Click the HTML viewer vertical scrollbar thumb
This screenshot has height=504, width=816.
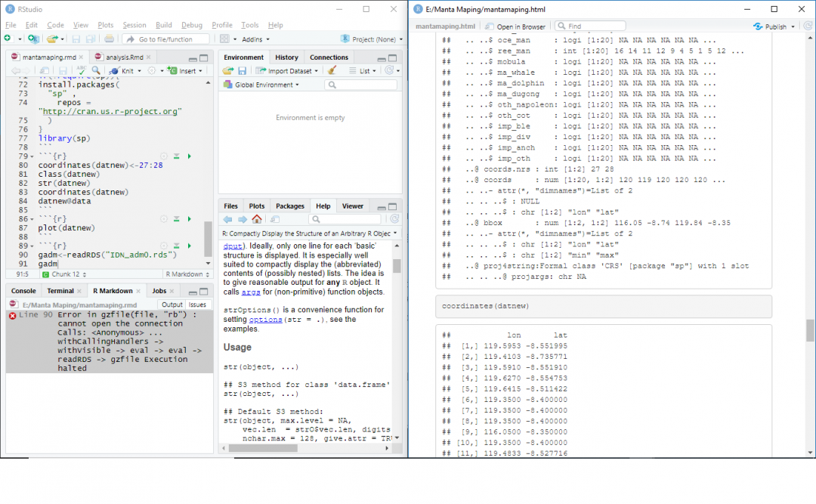(x=810, y=331)
